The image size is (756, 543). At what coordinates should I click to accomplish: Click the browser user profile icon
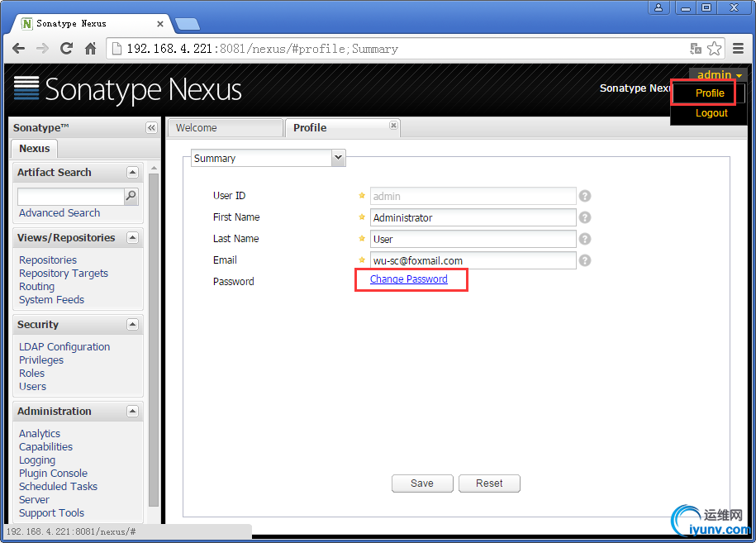point(659,7)
